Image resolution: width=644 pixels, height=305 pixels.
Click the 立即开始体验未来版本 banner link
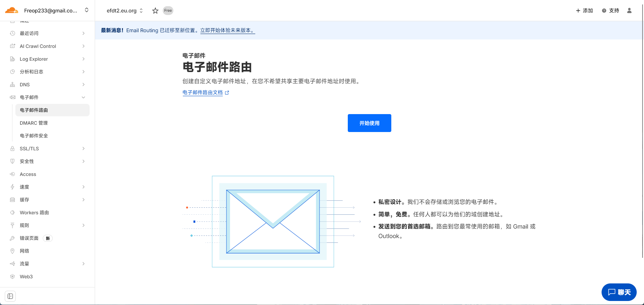pos(227,30)
